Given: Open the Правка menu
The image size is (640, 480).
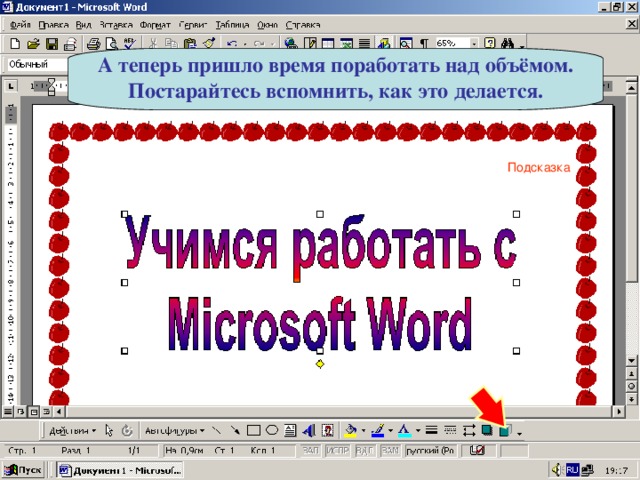Looking at the screenshot, I should pos(53,25).
